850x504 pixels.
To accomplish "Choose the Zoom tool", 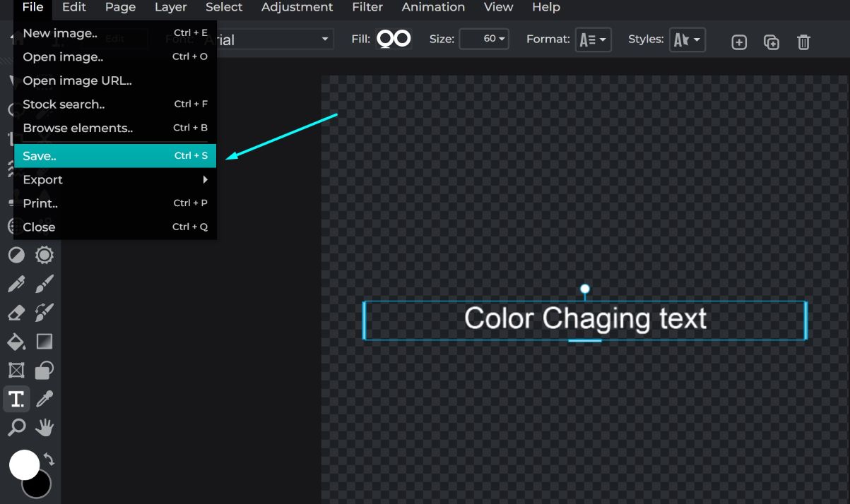I will (16, 427).
